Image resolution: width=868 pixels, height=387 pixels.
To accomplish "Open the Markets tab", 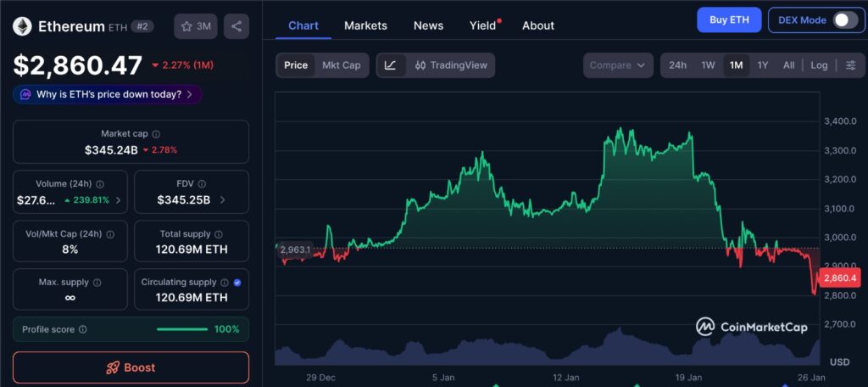I will pos(365,26).
